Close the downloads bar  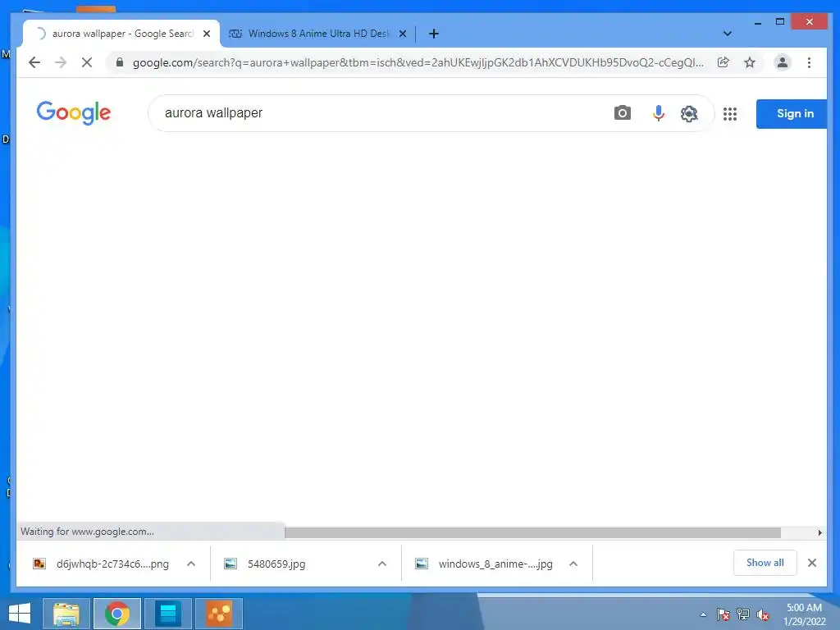point(812,563)
